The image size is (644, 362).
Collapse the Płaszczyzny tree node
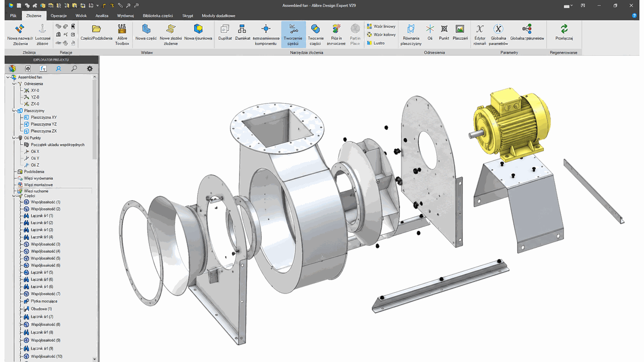click(x=14, y=111)
